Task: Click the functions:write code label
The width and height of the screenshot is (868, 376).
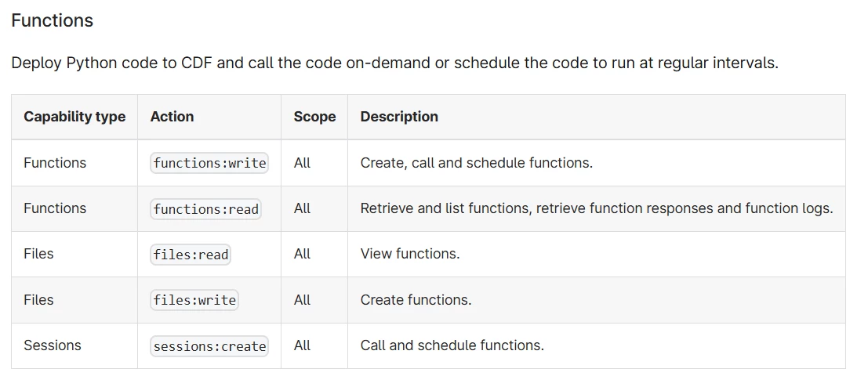Action: [209, 163]
